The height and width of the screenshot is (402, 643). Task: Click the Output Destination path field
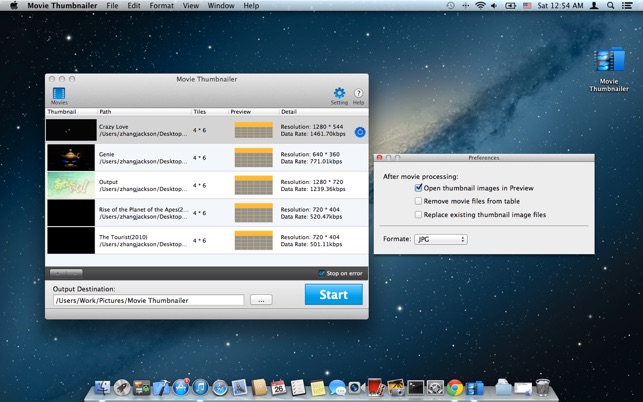[x=148, y=300]
